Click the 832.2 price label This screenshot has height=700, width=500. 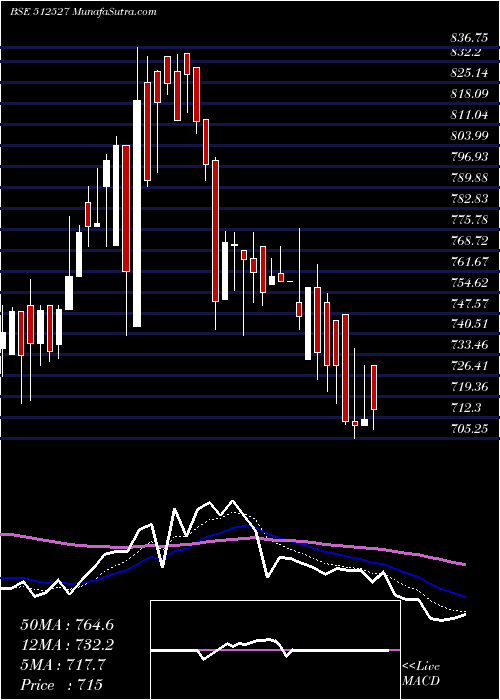click(468, 52)
